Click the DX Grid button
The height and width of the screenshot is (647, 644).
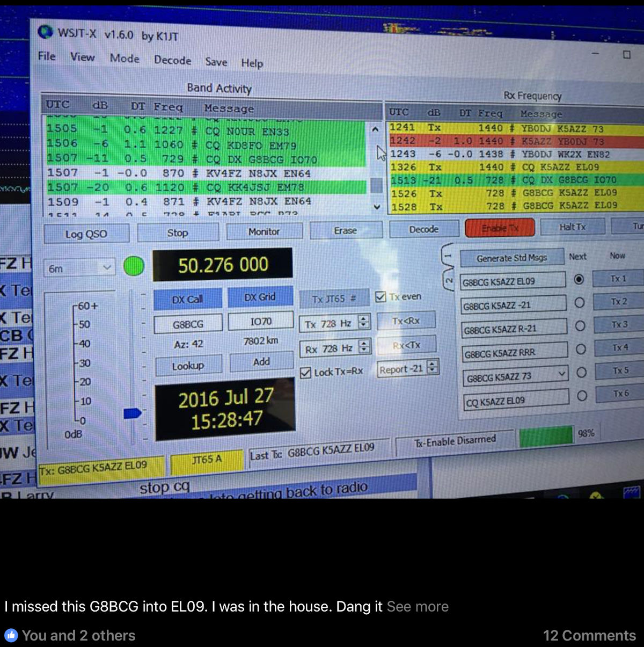(260, 297)
